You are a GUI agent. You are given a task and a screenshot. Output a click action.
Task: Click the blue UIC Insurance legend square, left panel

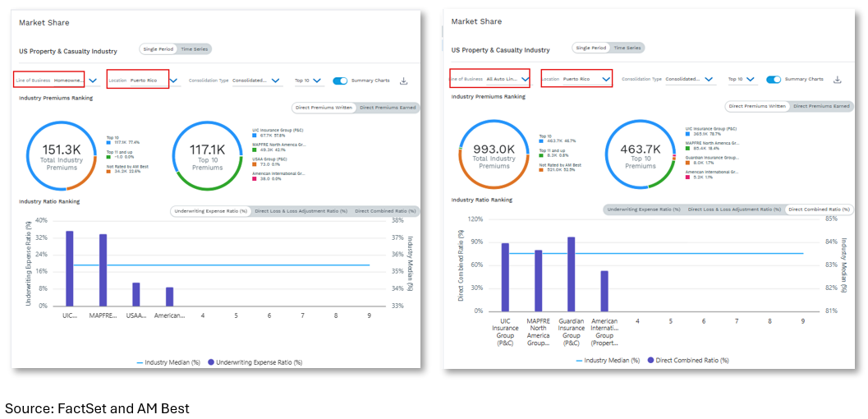(255, 136)
